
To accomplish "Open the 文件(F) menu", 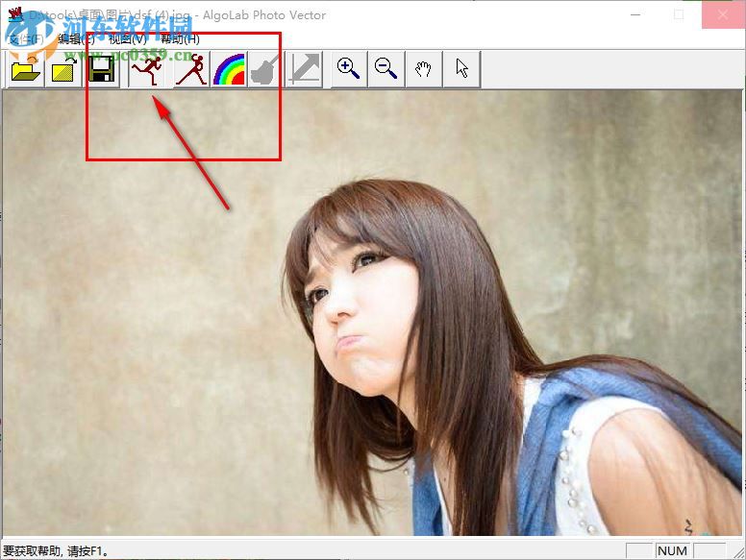I will 26,39.
